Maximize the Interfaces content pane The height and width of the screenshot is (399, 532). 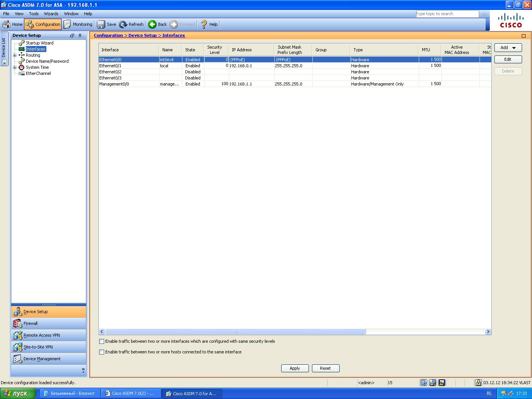click(x=524, y=36)
